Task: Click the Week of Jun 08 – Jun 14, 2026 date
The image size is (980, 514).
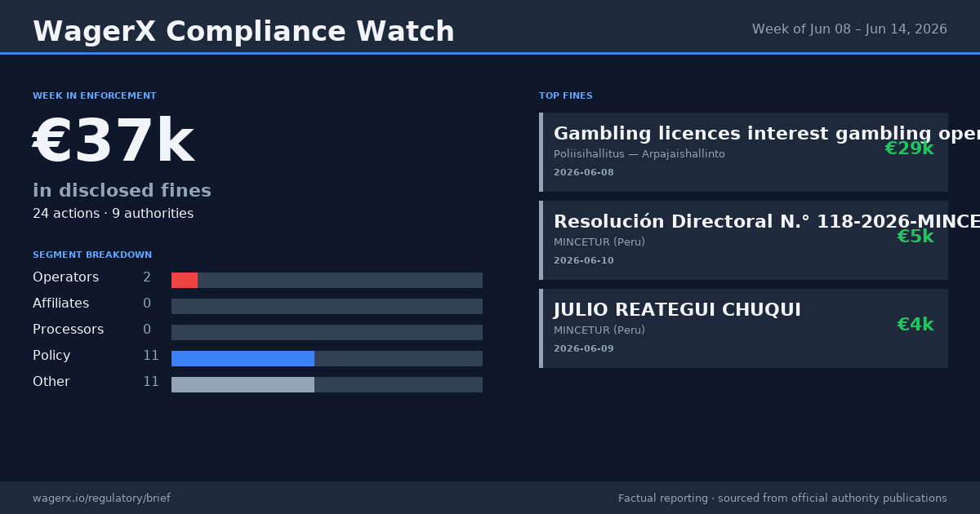Action: 849,29
